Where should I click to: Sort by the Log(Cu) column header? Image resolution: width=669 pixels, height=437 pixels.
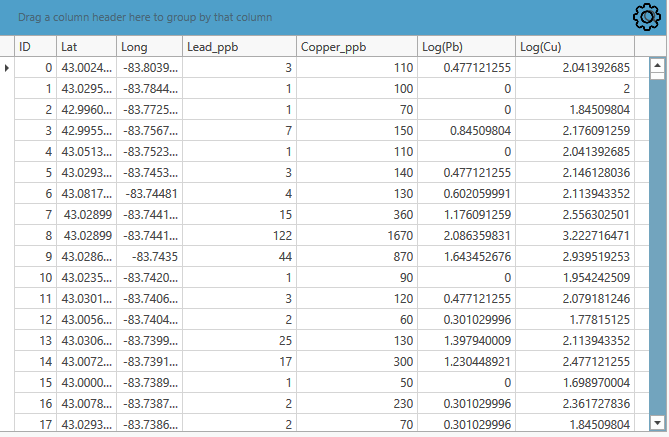575,47
